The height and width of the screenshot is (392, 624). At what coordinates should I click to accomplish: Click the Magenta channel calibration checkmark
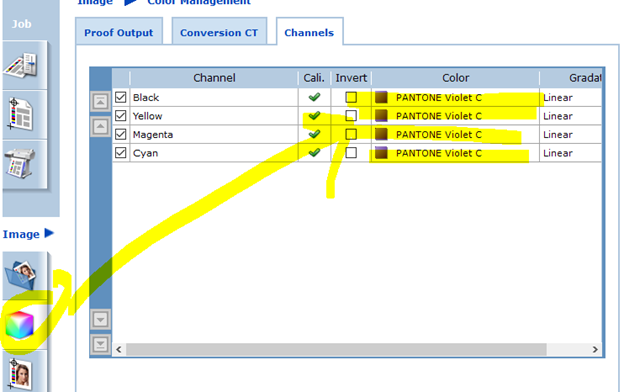[314, 134]
